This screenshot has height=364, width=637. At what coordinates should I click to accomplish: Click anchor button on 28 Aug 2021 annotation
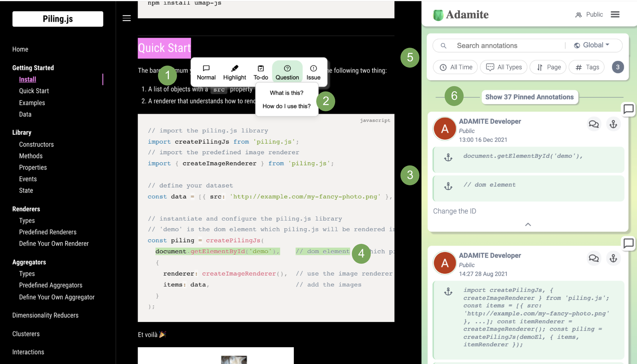613,258
